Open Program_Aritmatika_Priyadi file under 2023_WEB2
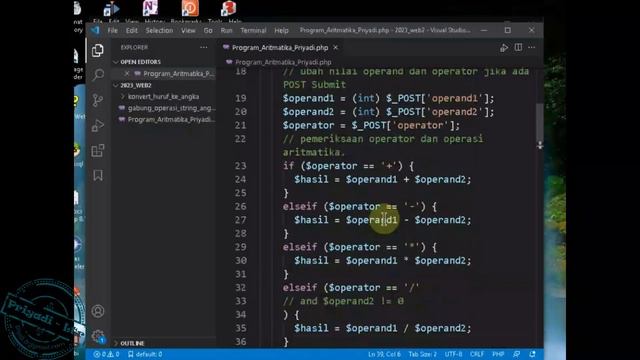This screenshot has height=360, width=640. click(x=167, y=120)
